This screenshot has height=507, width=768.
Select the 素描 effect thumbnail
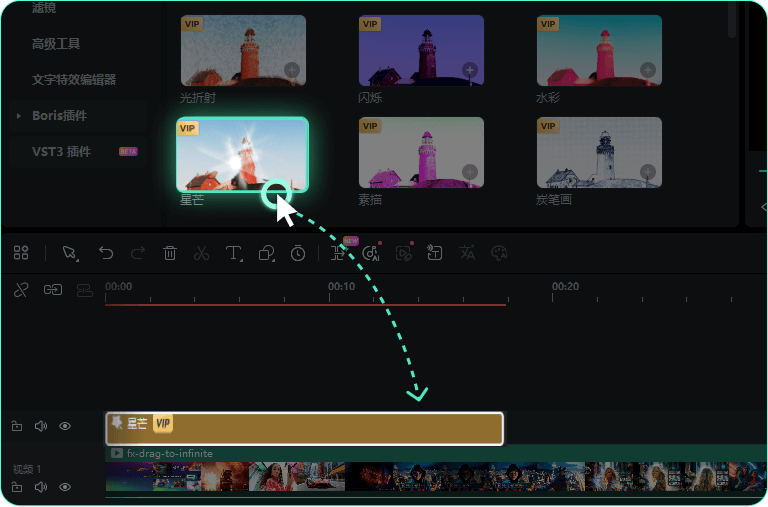(421, 152)
